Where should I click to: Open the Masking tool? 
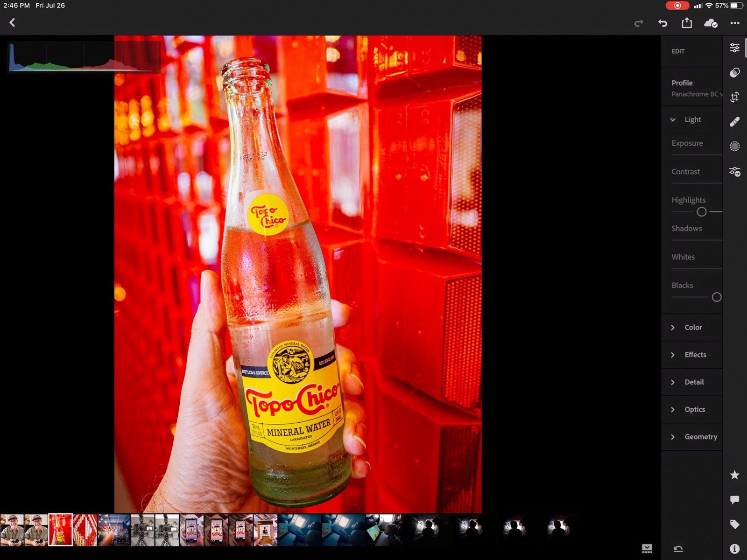click(734, 147)
